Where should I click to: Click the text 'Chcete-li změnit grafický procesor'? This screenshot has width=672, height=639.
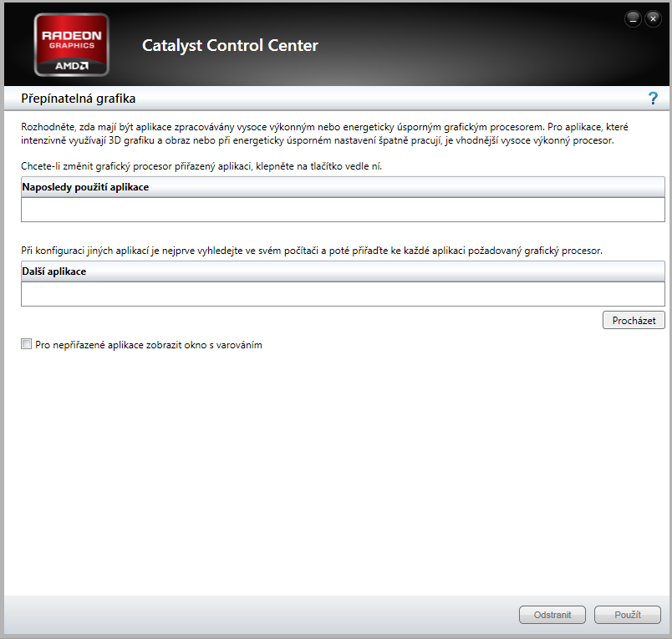point(201,166)
